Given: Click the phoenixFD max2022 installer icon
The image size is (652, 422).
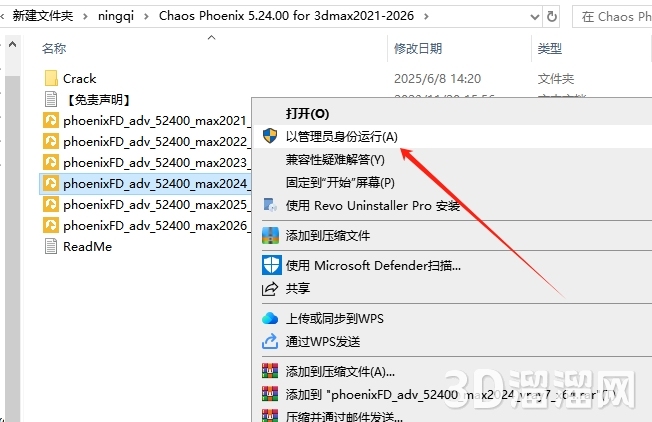Looking at the screenshot, I should coord(51,141).
